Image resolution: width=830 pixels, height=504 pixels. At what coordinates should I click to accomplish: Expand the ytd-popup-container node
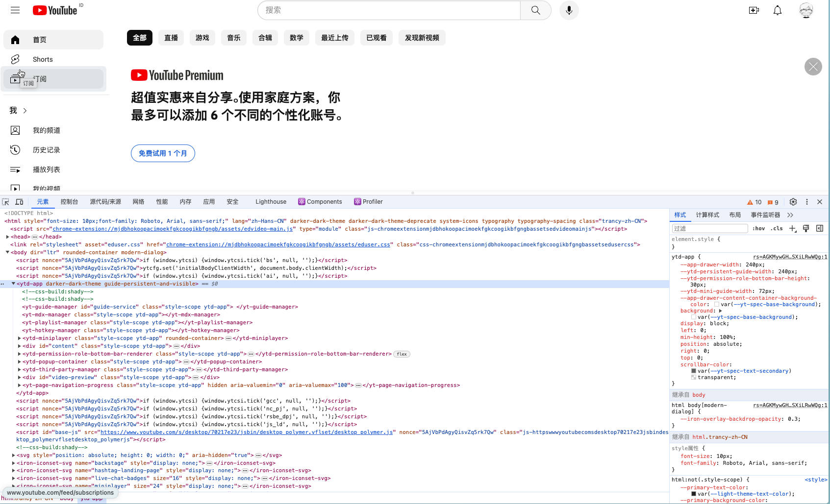click(x=19, y=362)
